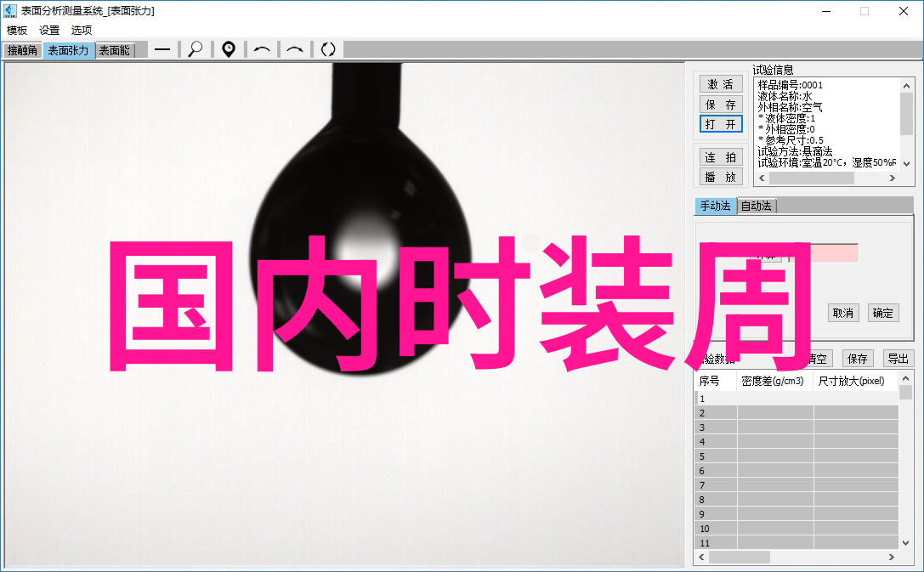Image resolution: width=924 pixels, height=572 pixels.
Task: Open the 设置 menu
Action: 49,30
